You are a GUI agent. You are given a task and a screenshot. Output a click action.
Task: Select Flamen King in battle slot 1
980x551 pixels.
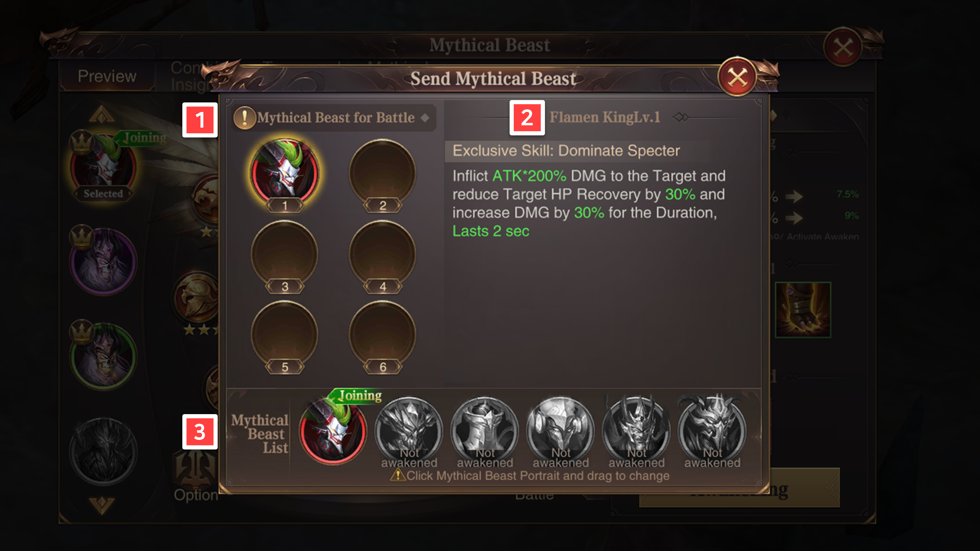click(x=284, y=173)
